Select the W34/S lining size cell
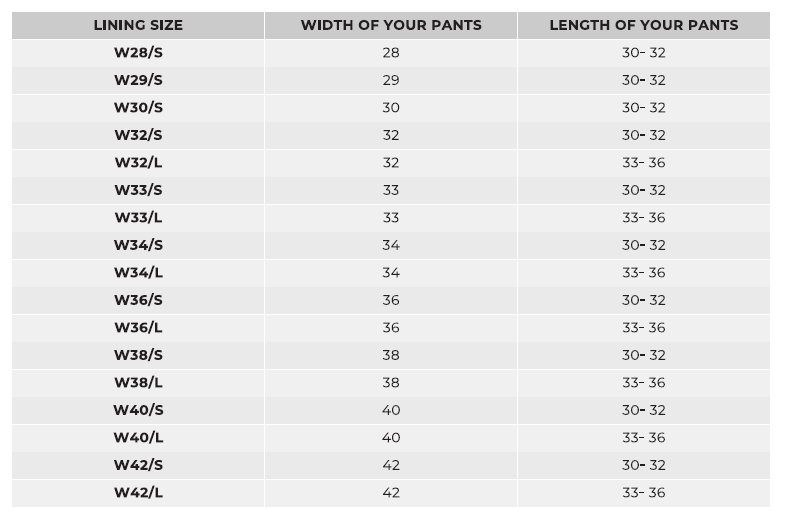 (138, 245)
